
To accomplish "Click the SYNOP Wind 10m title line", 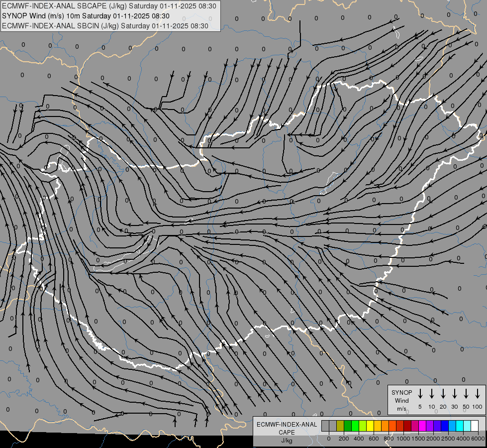I will tap(86, 16).
